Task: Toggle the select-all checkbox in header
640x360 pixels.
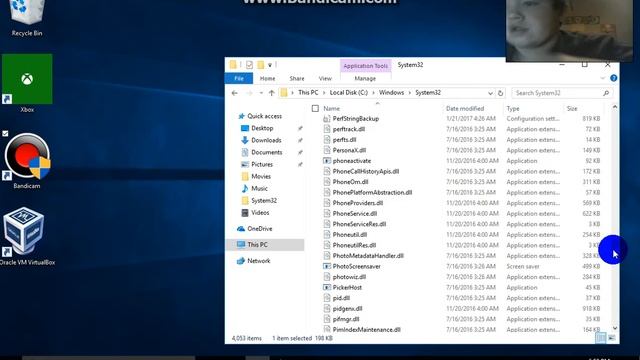Action: coord(315,109)
